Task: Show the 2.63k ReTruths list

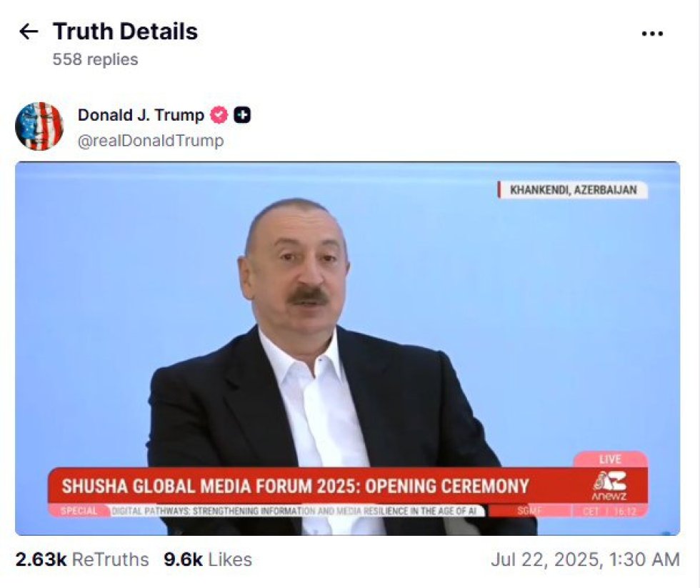Action: point(82,559)
